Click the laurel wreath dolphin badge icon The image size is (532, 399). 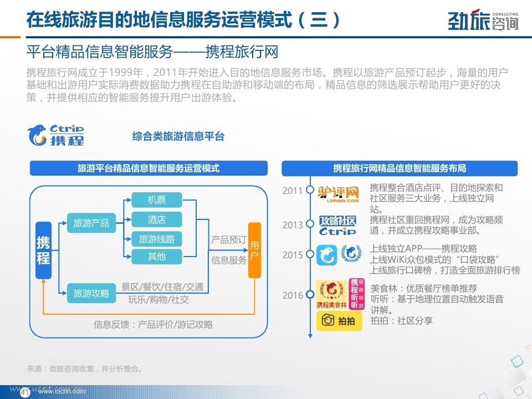(351, 253)
